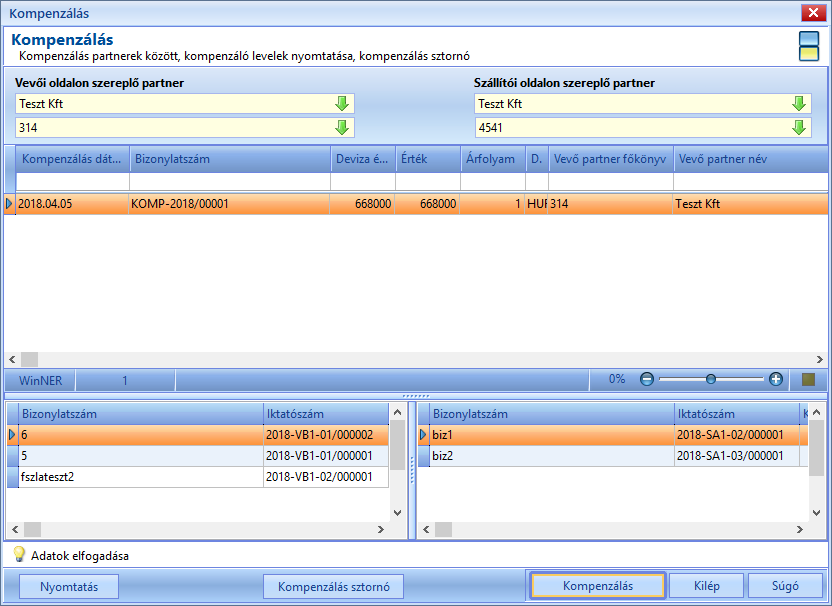Screen dimensions: 832x606
Task: Click the blue-yellow layout icon top right
Action: pos(809,46)
